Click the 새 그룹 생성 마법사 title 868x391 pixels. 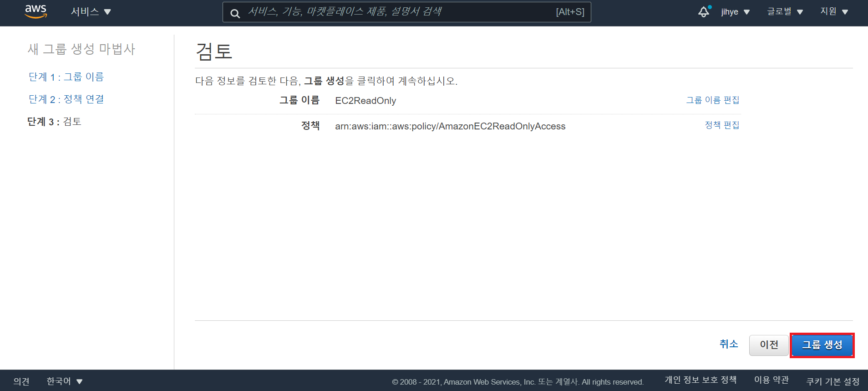tap(81, 49)
